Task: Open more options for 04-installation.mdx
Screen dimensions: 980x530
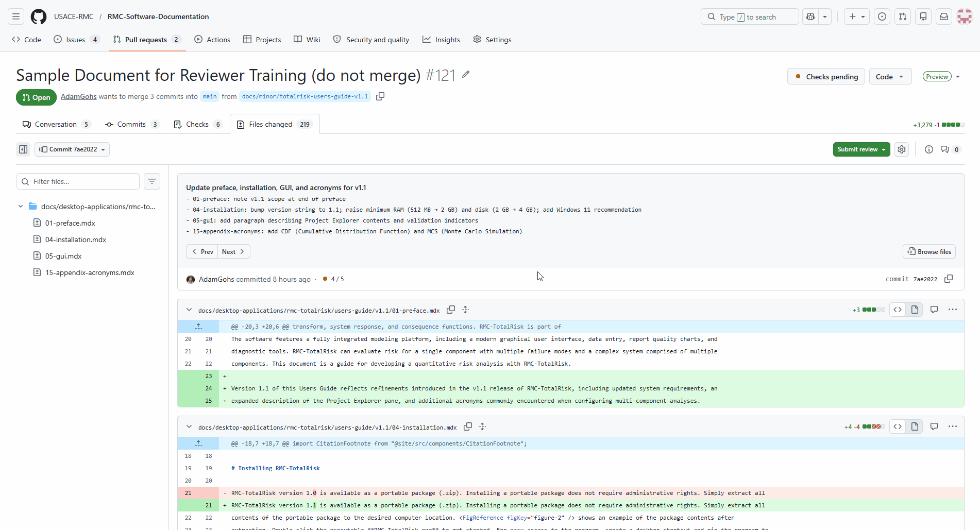Action: click(953, 426)
